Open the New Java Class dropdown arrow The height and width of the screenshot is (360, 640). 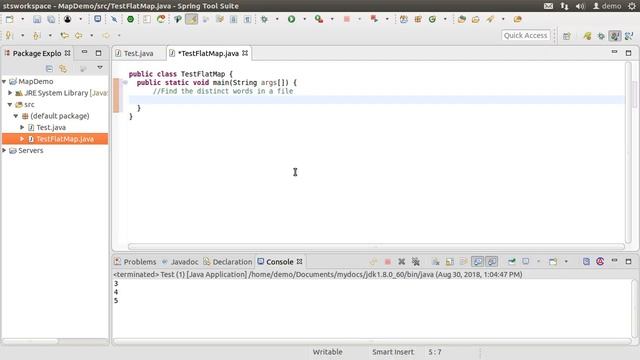pyautogui.click(x=445, y=19)
